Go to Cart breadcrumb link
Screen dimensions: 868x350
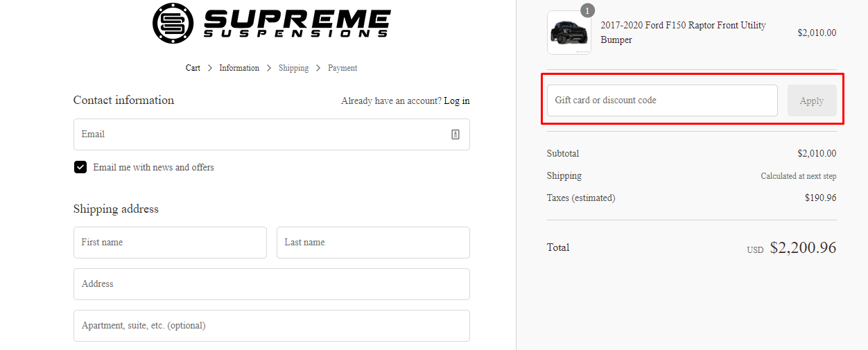coord(193,68)
